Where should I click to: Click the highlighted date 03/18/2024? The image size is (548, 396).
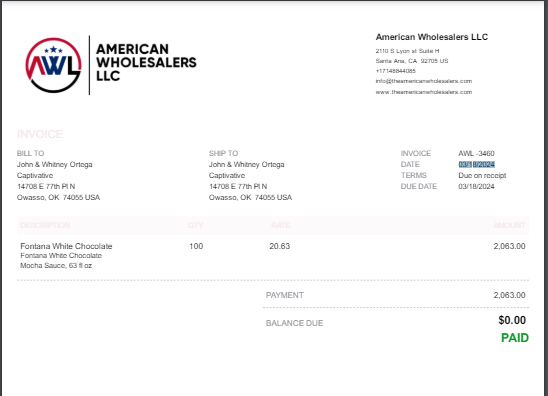476,164
